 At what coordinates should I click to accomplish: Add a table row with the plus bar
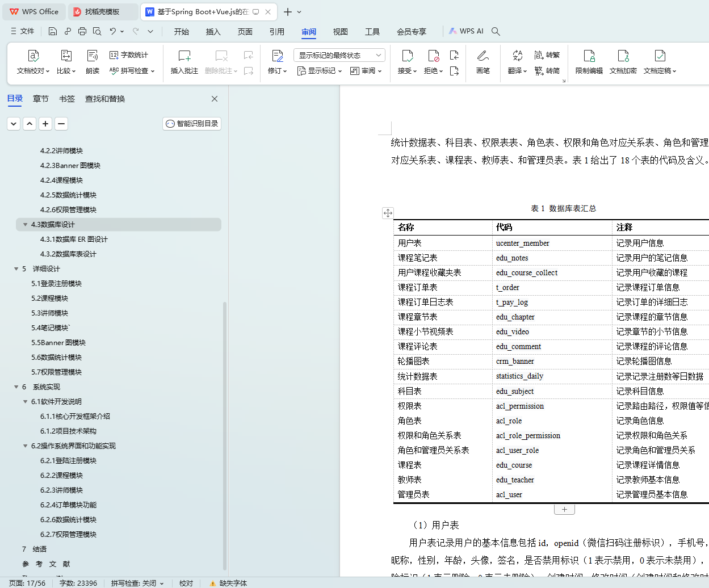(564, 509)
